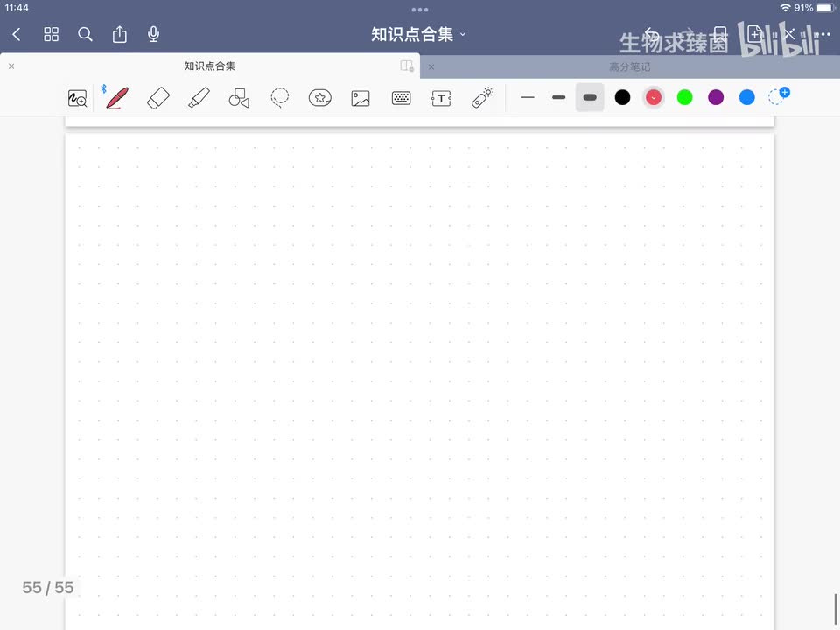Start audio recording with the microphone
840x630 pixels.
pyautogui.click(x=153, y=34)
